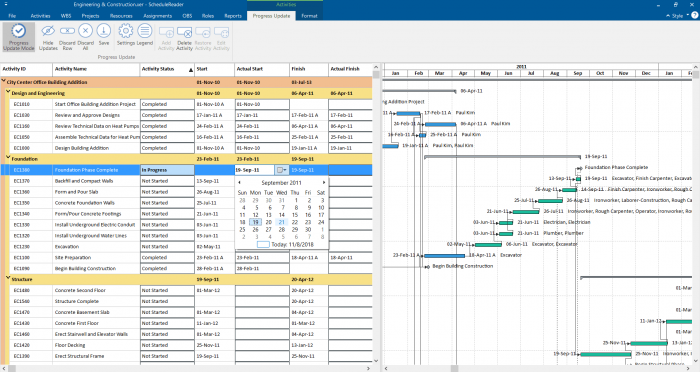Switch to the Reports tab

pyautogui.click(x=233, y=16)
